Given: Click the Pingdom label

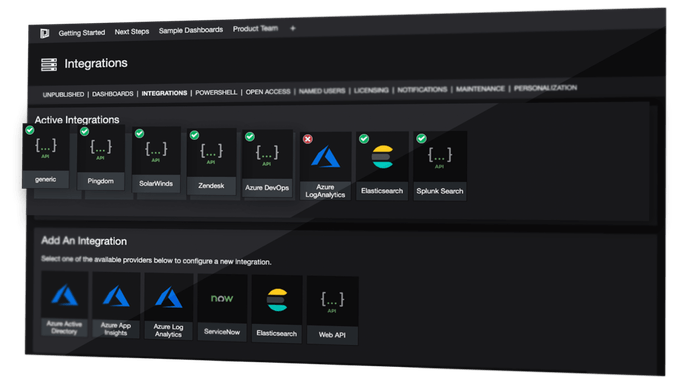Looking at the screenshot, I should (x=100, y=181).
